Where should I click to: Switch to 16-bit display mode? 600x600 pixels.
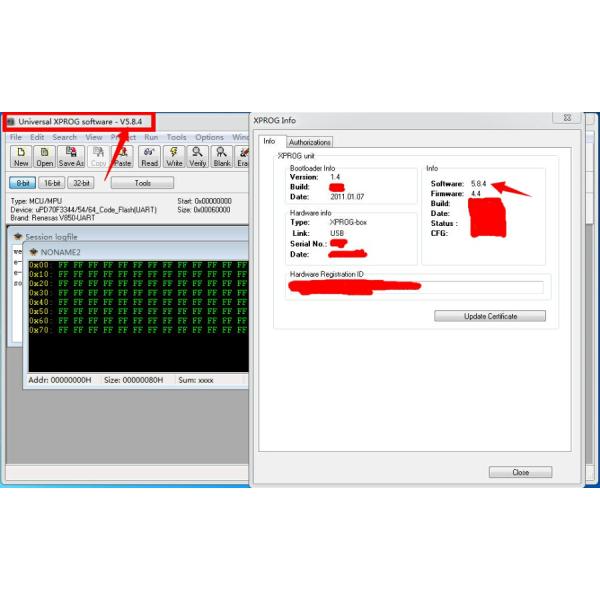tap(51, 183)
